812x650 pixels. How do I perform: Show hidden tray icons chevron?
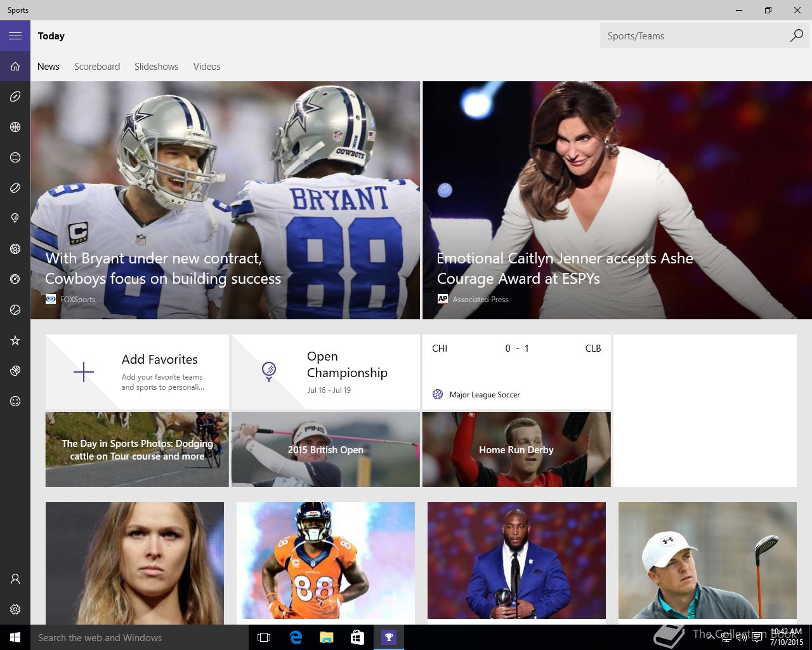(710, 637)
